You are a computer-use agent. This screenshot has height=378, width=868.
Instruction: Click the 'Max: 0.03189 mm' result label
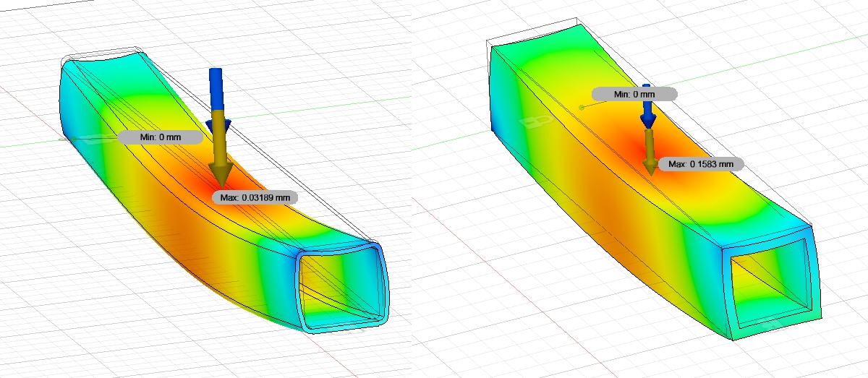click(255, 197)
